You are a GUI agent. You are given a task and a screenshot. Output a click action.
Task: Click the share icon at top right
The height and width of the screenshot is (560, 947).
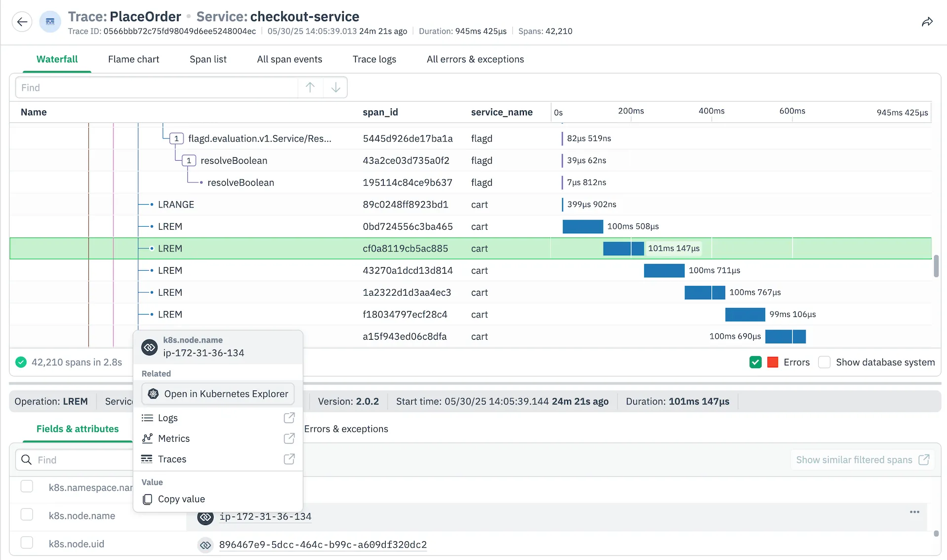click(x=927, y=22)
